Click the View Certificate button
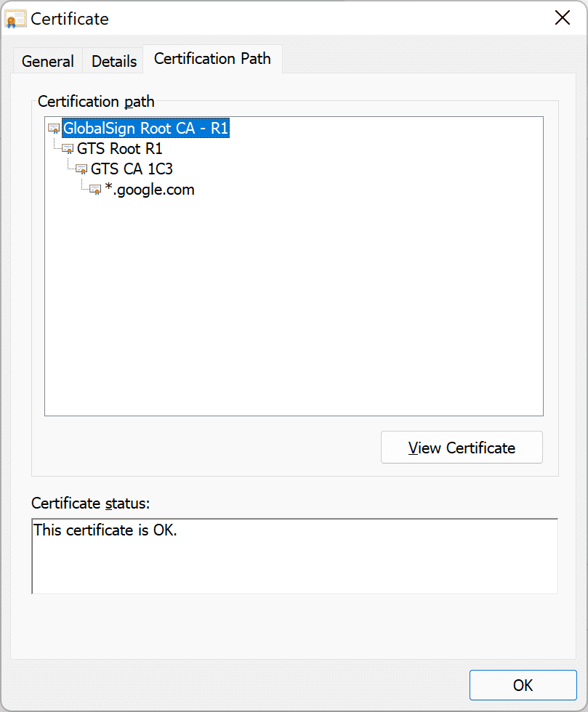 tap(462, 448)
